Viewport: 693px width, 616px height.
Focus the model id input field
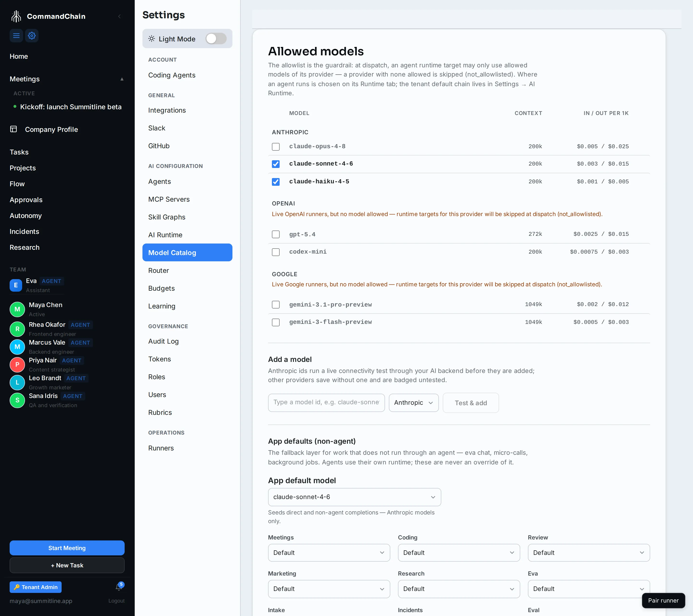(326, 402)
